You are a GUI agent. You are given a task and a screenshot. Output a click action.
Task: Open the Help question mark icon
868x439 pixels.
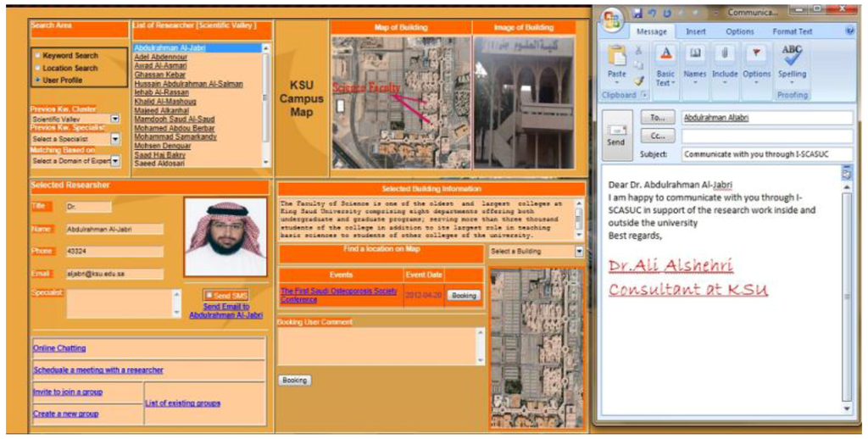(x=850, y=31)
